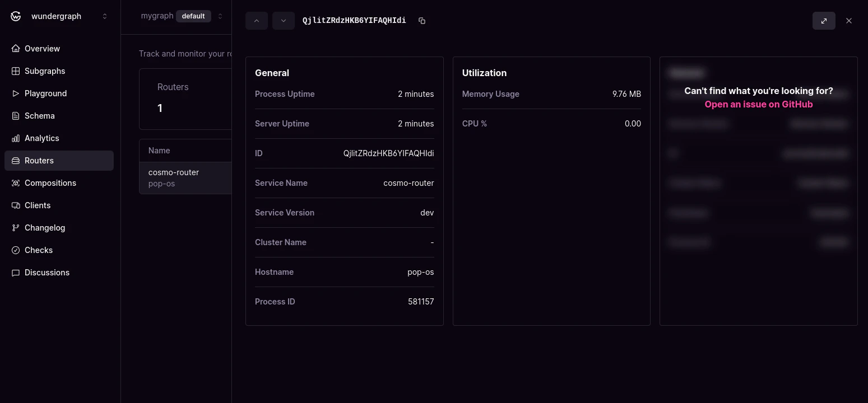Open Schema via its sidebar icon
Screen dimensions: 868x403
coord(16,116)
